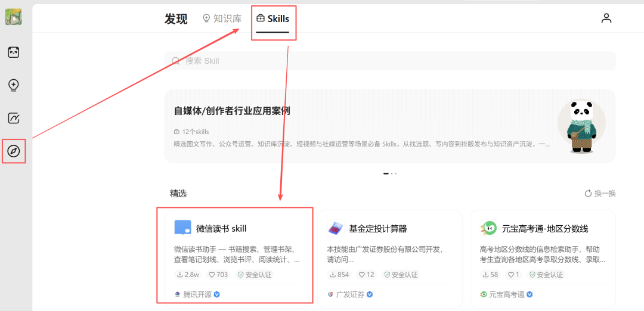Open the user profile icon in the top right
Viewport: 644px width, 311px height.
[606, 18]
